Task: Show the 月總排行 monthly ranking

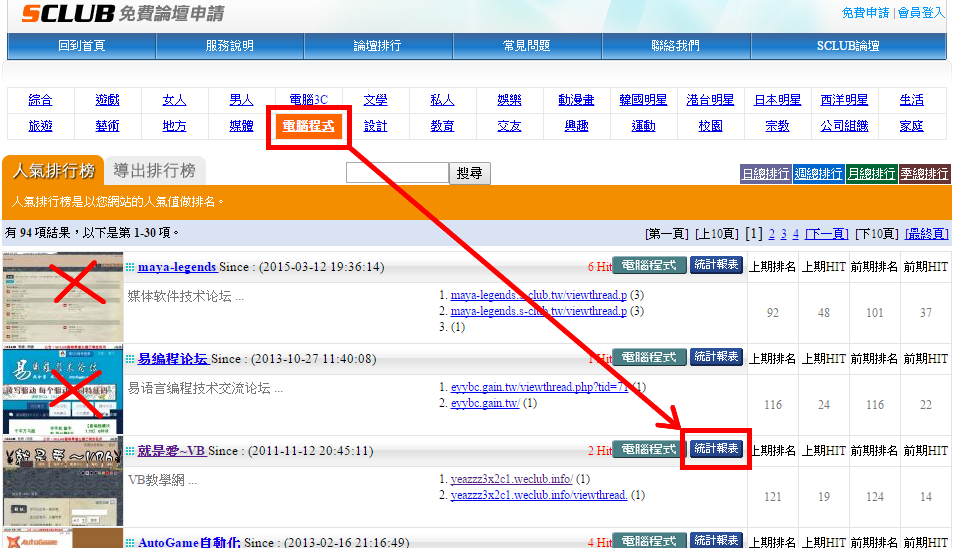Action: (871, 174)
